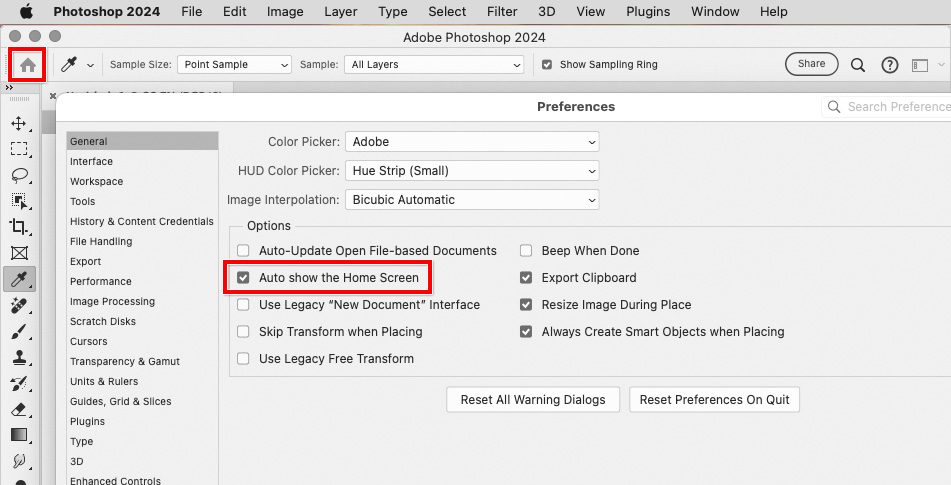
Task: Open the Sample All Layers dropdown
Action: pyautogui.click(x=434, y=64)
